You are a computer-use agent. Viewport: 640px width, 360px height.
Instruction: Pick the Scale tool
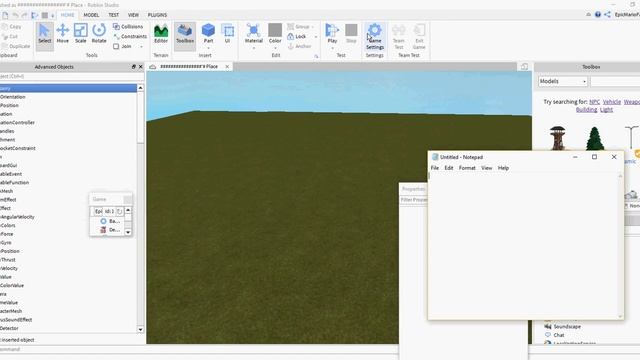click(80, 33)
